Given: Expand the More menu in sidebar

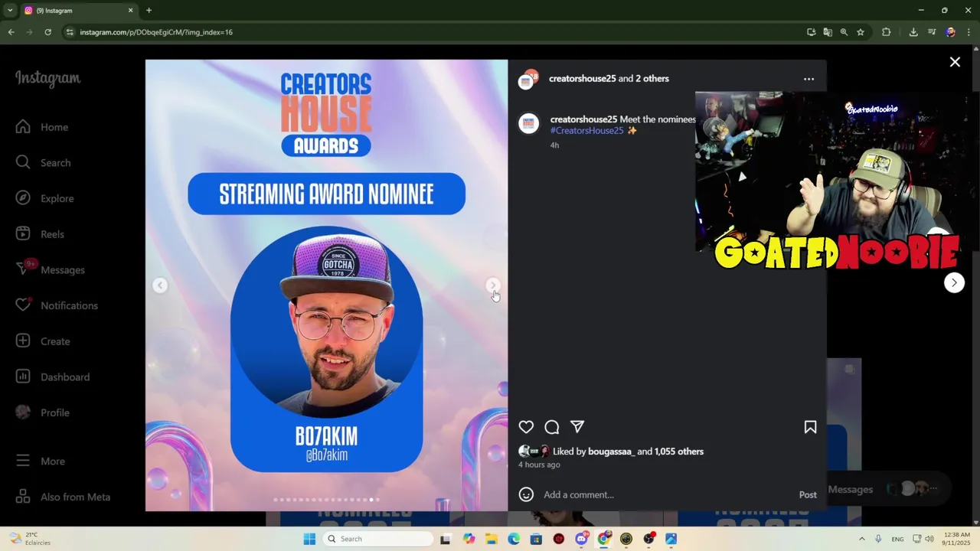Looking at the screenshot, I should (42, 461).
